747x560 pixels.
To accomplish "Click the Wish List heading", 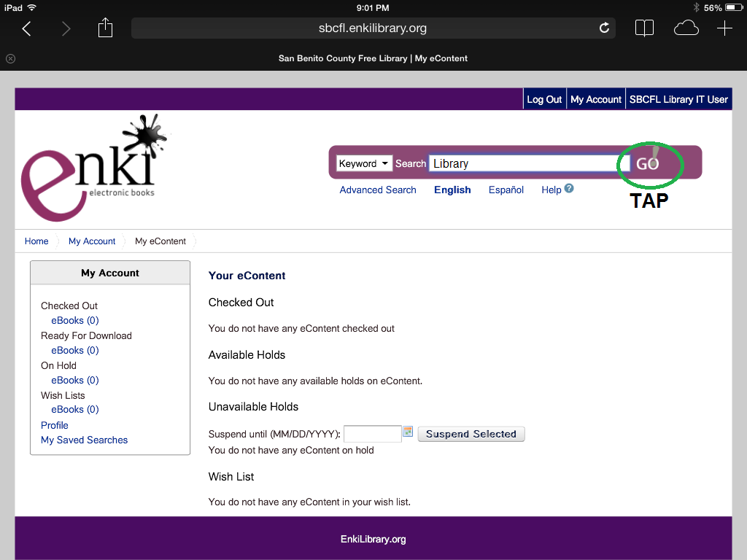I will click(231, 477).
